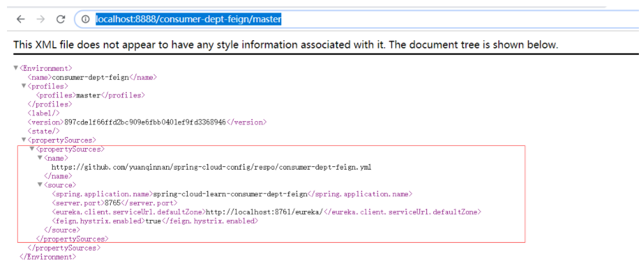Click the opening Environment tag
The image size is (644, 276).
tap(46, 68)
